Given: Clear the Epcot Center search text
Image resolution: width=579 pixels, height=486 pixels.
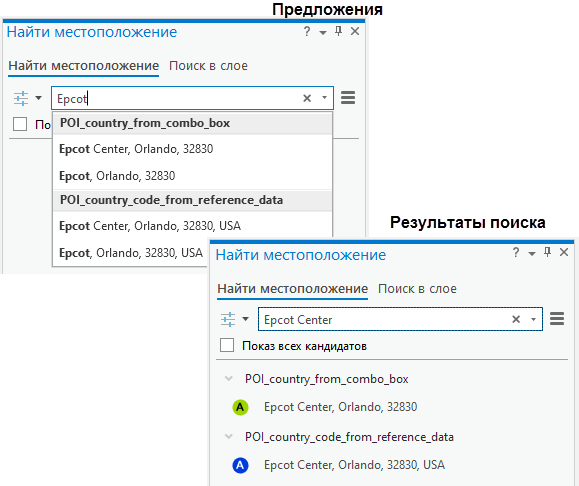Looking at the screenshot, I should point(516,319).
